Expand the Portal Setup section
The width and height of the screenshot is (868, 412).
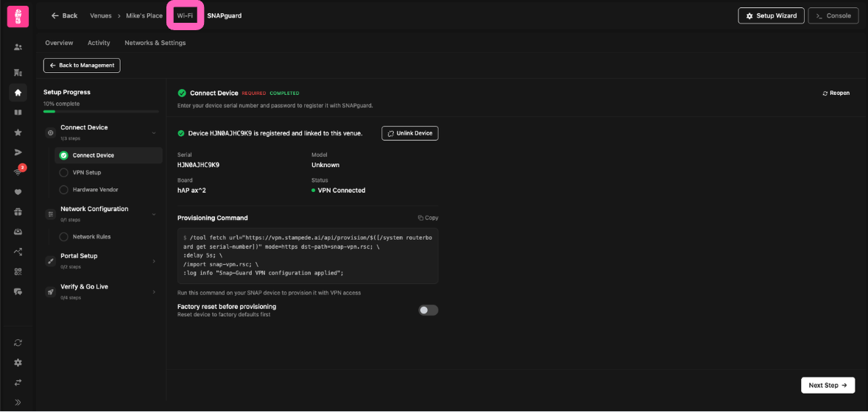coord(154,261)
